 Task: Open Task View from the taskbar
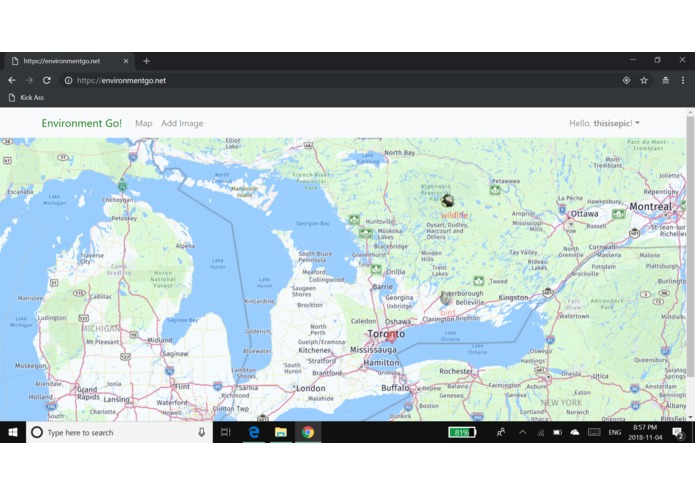pos(226,432)
